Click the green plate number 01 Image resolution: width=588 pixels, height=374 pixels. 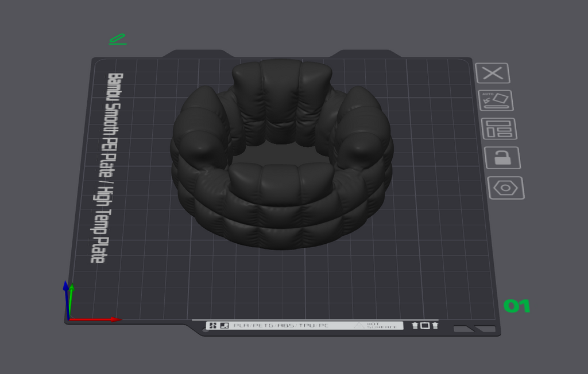517,306
